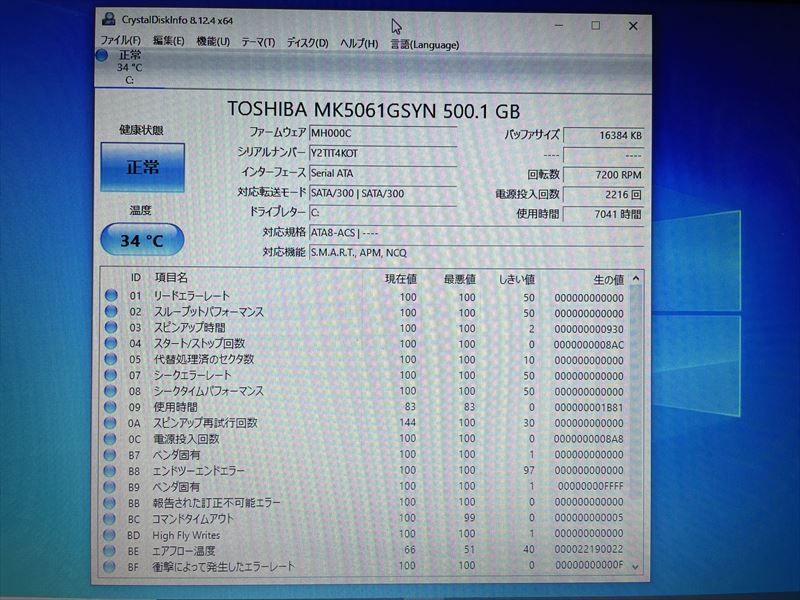This screenshot has width=800, height=600.
Task: Click the raw value 000022190022
Action: pos(589,549)
